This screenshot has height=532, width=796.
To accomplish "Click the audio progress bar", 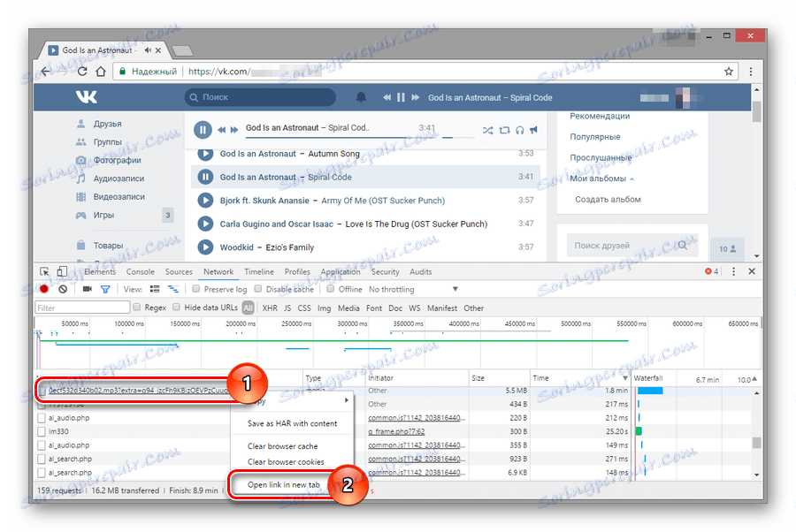I will (341, 138).
